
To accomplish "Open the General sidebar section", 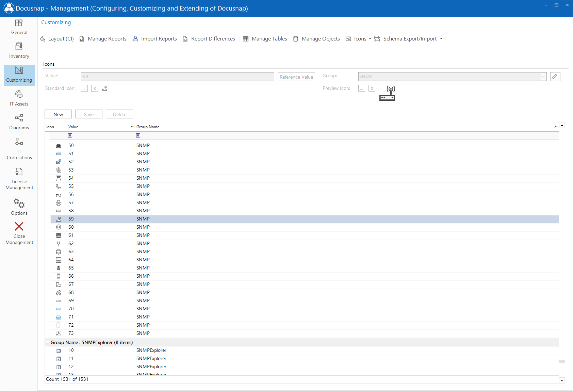I will click(x=19, y=27).
